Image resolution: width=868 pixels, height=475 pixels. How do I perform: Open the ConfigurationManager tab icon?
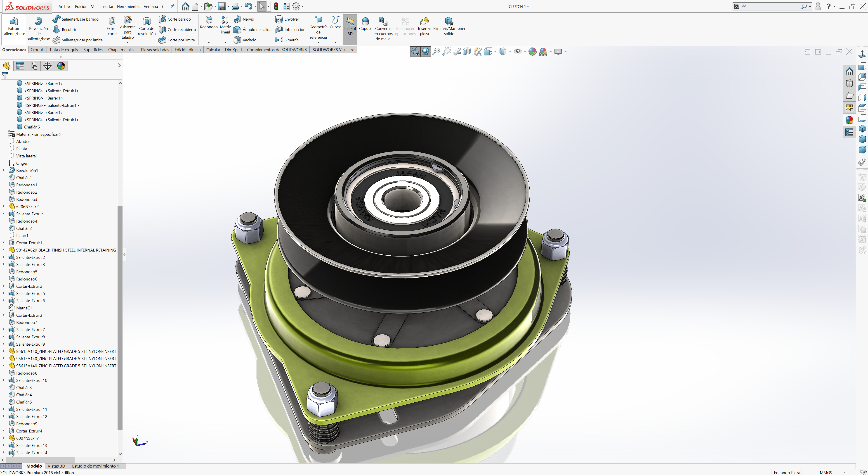tap(34, 66)
